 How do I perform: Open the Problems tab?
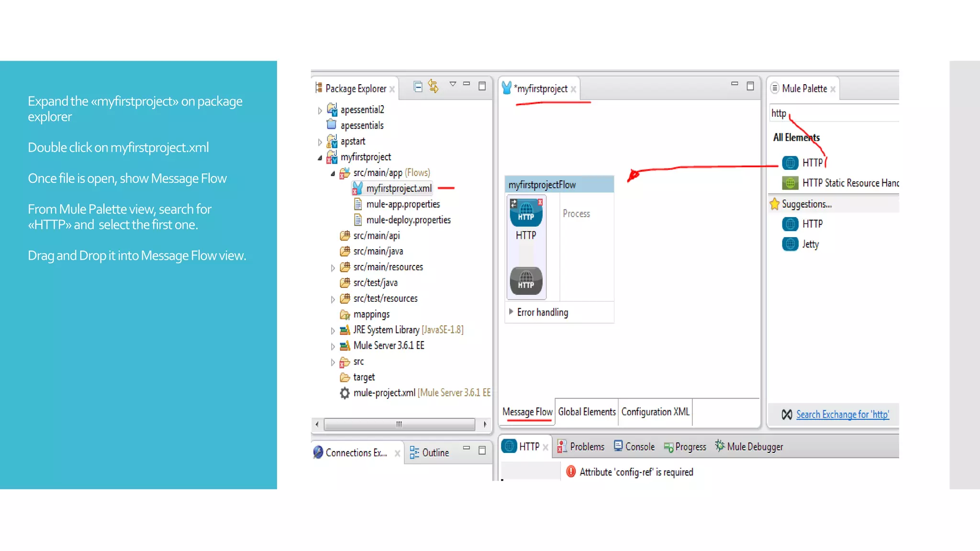pos(580,447)
